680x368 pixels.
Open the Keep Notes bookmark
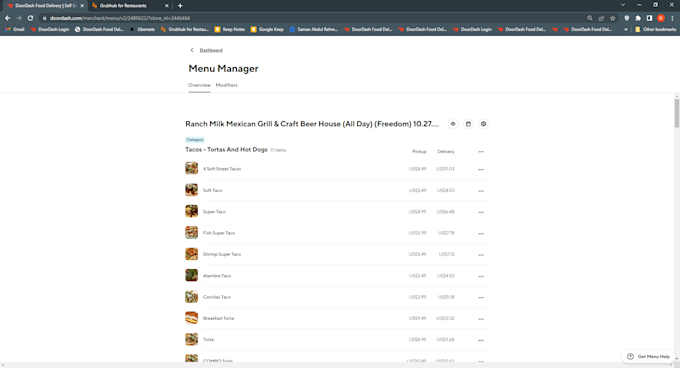(x=229, y=29)
